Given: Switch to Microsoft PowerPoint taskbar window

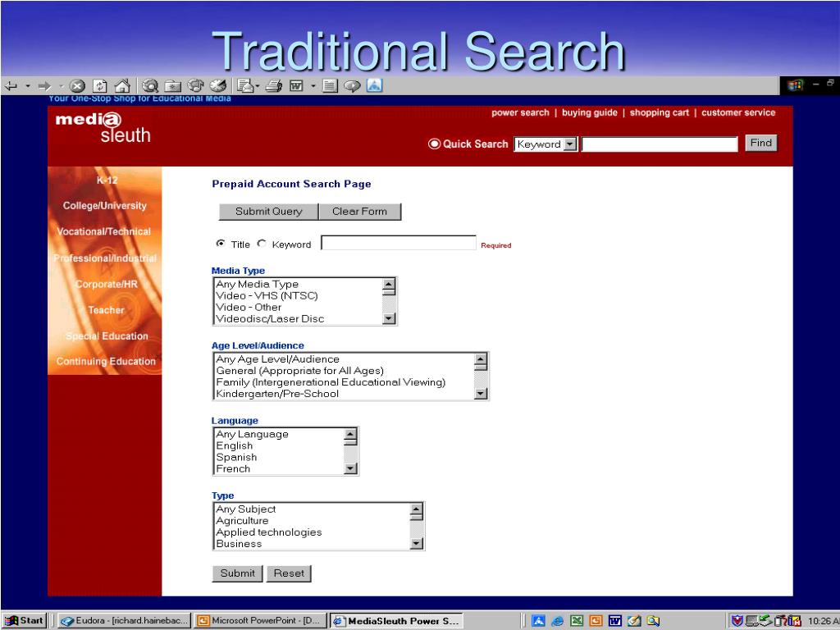Looking at the screenshot, I should (260, 620).
